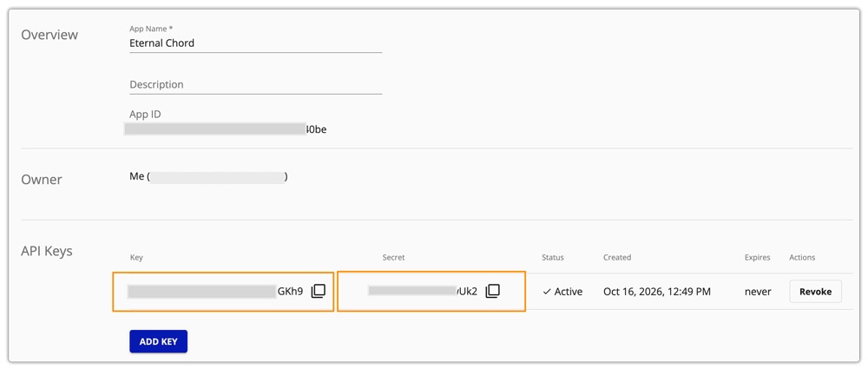Select the secret value ending in Uk2
The height and width of the screenshot is (369, 868).
[423, 292]
